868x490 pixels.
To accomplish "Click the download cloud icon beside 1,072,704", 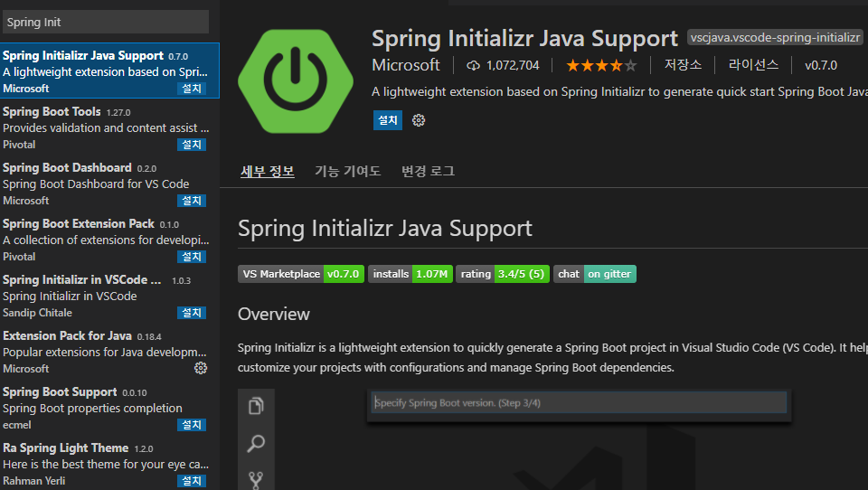I will pyautogui.click(x=473, y=65).
